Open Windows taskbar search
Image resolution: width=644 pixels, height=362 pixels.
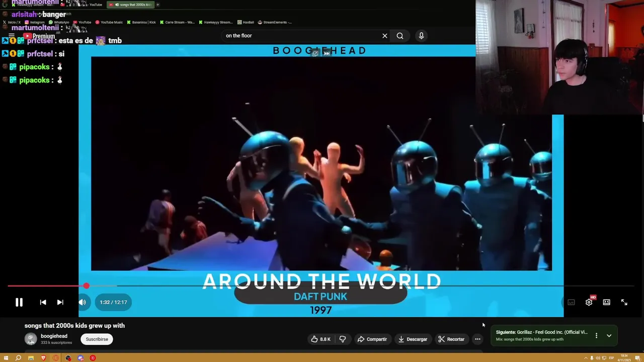(x=18, y=358)
